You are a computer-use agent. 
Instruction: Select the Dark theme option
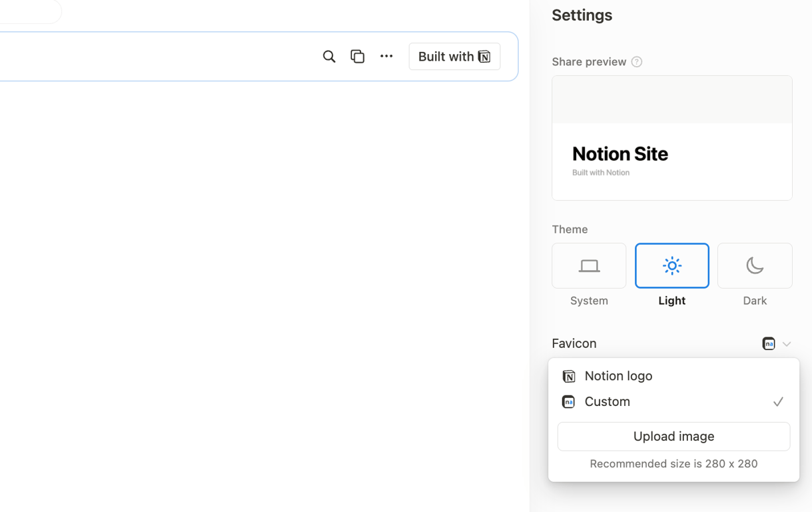pyautogui.click(x=755, y=266)
